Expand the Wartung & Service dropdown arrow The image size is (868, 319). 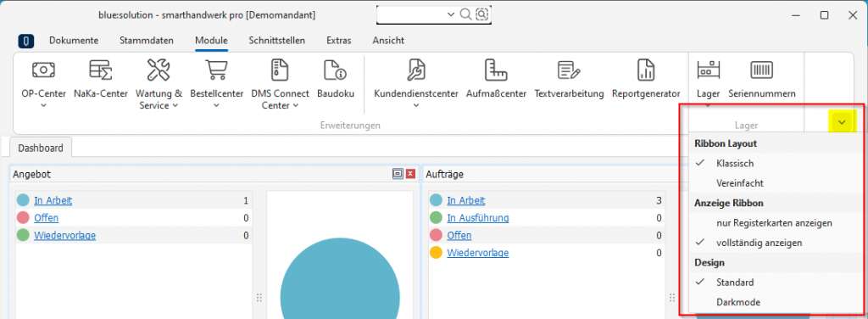tap(175, 106)
